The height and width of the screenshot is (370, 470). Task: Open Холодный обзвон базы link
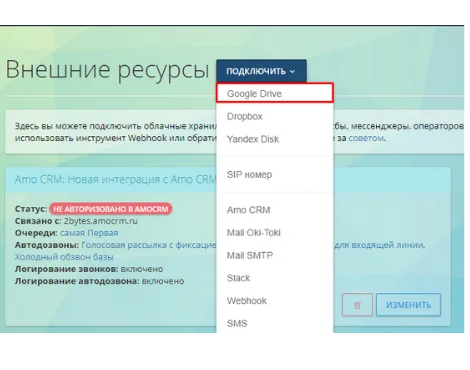64,257
